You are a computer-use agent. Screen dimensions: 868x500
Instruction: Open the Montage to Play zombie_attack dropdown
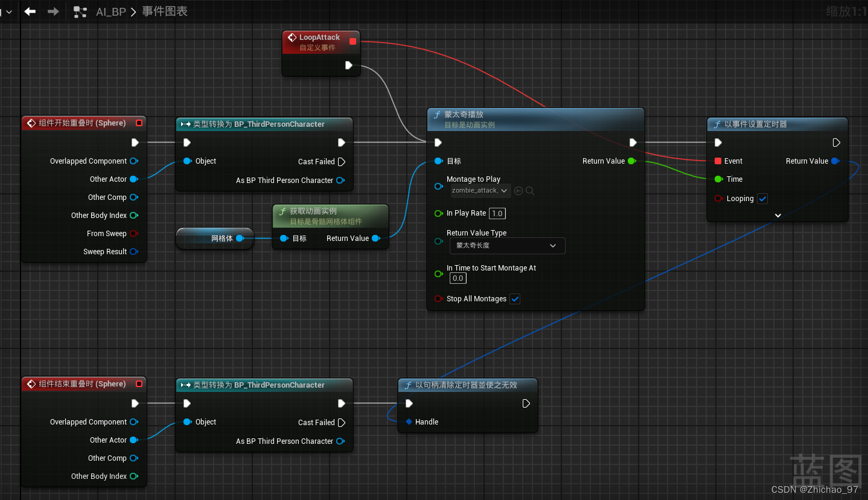[x=481, y=191]
